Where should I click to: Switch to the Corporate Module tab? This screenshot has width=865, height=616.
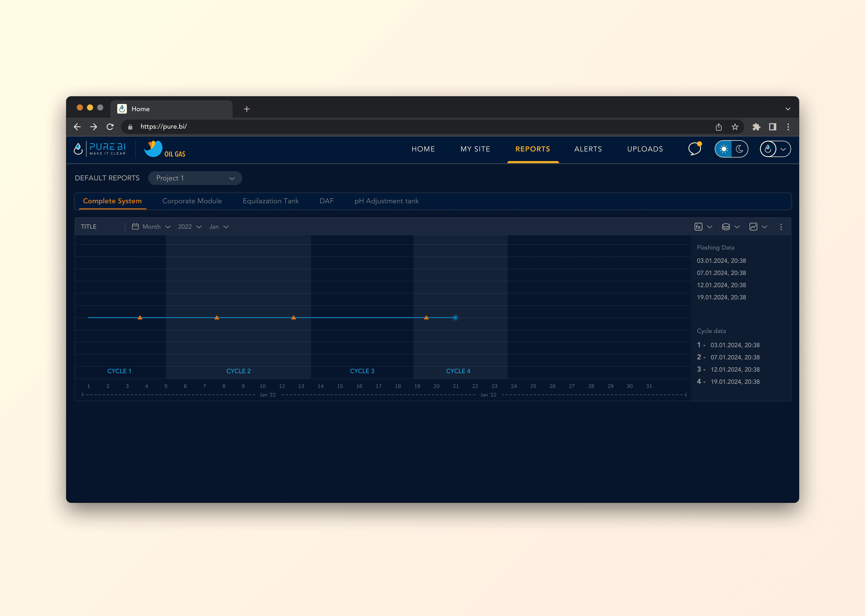point(192,201)
